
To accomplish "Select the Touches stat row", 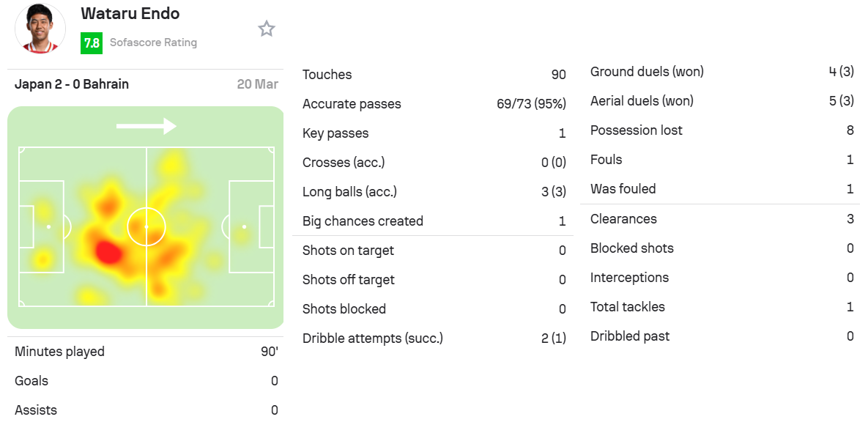I will click(434, 74).
